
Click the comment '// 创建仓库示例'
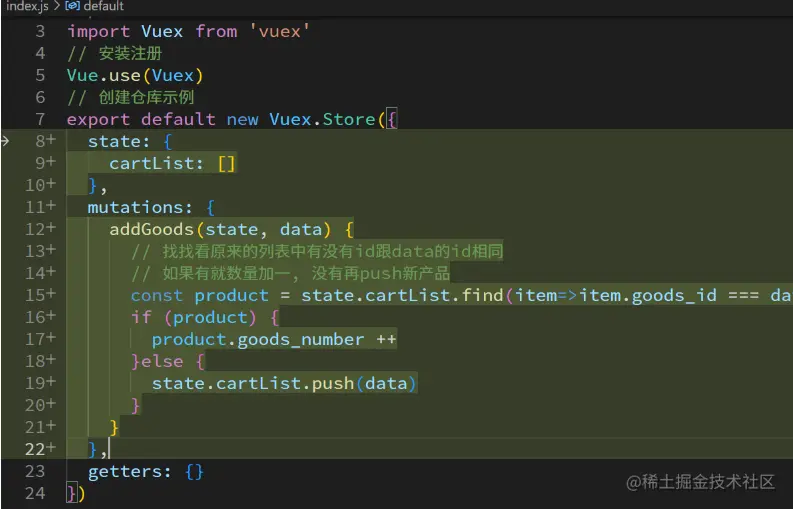[x=130, y=97]
